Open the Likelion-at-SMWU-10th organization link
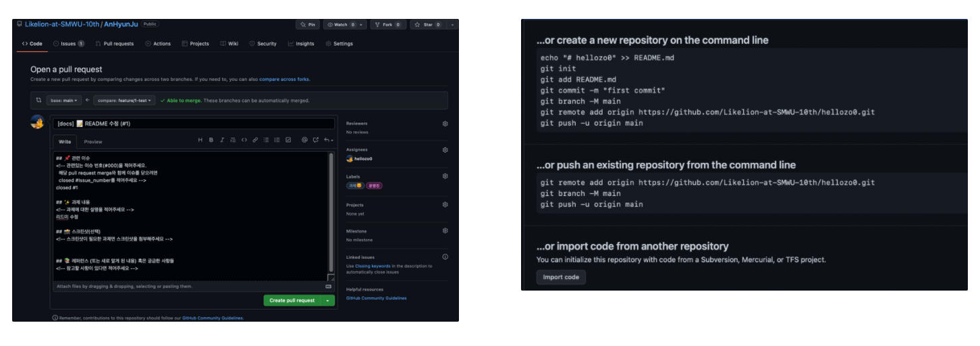The height and width of the screenshot is (346, 980). 62,24
